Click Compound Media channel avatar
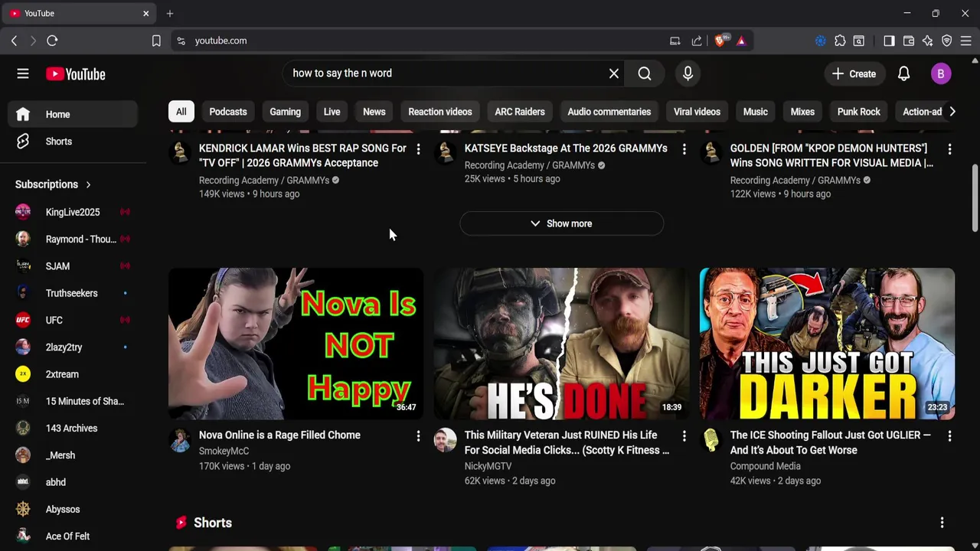The height and width of the screenshot is (551, 980). (711, 440)
